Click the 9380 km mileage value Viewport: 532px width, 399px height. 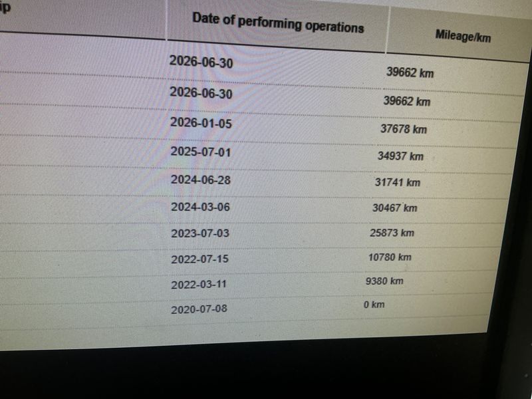384,281
